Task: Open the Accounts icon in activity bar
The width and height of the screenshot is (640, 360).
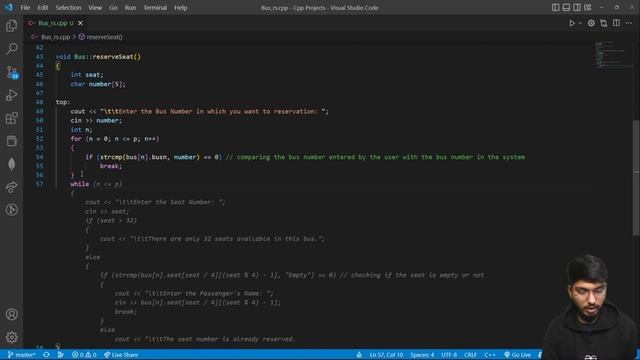Action: [x=11, y=314]
